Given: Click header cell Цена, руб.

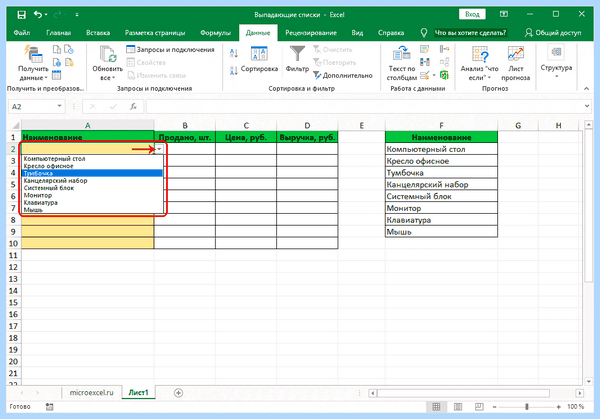Looking at the screenshot, I should (x=246, y=137).
